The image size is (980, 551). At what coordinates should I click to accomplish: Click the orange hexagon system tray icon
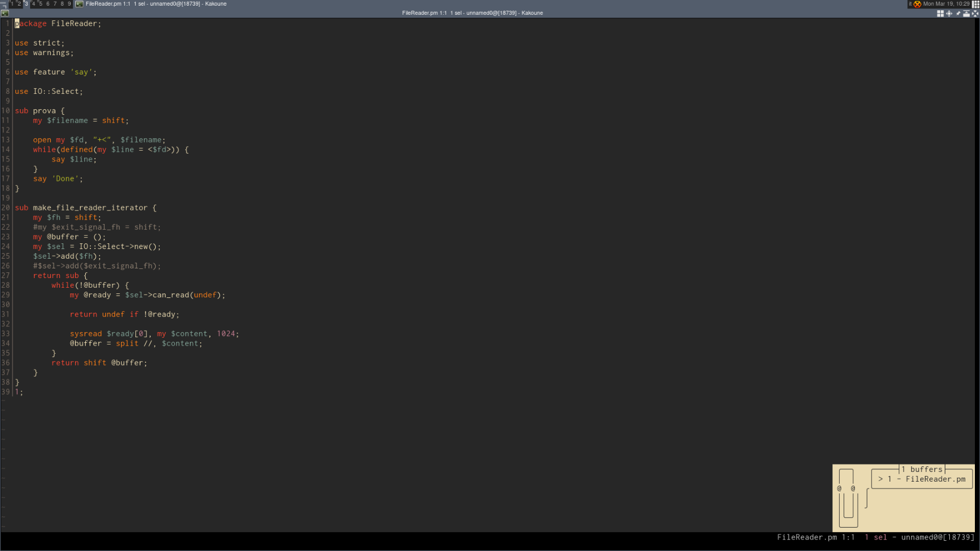pyautogui.click(x=917, y=4)
